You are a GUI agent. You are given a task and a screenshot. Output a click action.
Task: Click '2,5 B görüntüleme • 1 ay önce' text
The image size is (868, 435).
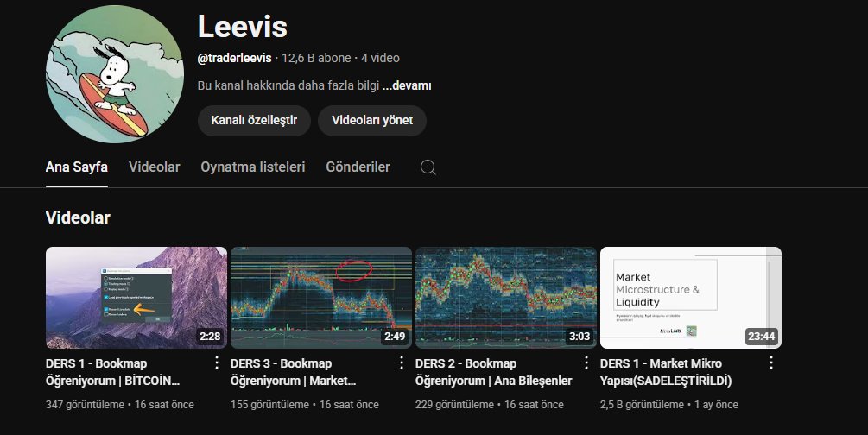coord(669,405)
